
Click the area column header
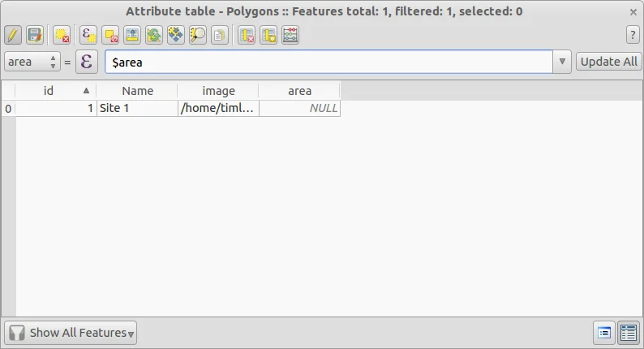pos(299,91)
